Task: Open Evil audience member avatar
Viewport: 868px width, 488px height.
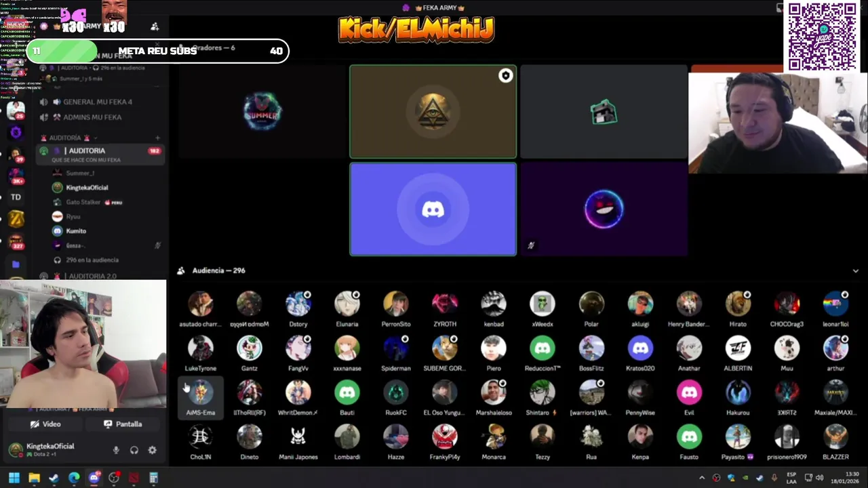Action: (689, 392)
